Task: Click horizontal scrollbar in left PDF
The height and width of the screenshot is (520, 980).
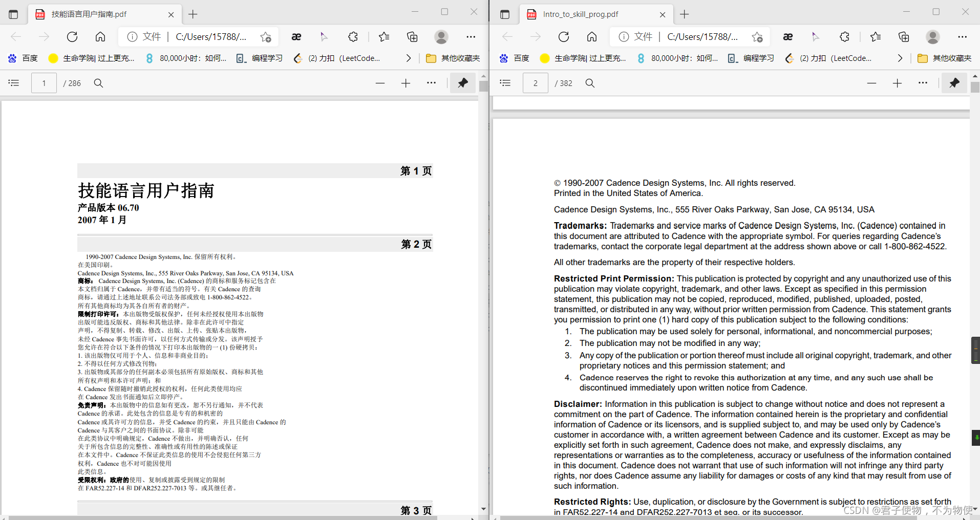Action: pyautogui.click(x=223, y=517)
